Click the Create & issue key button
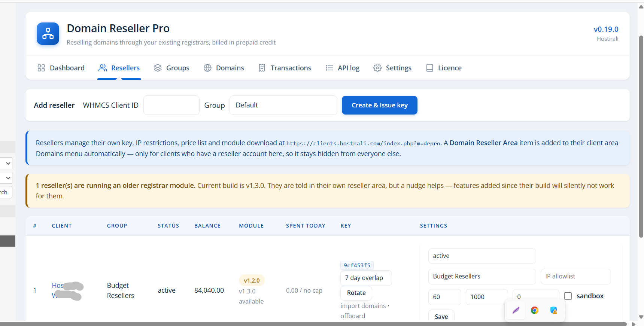Viewport: 644px width, 326px height. tap(380, 105)
